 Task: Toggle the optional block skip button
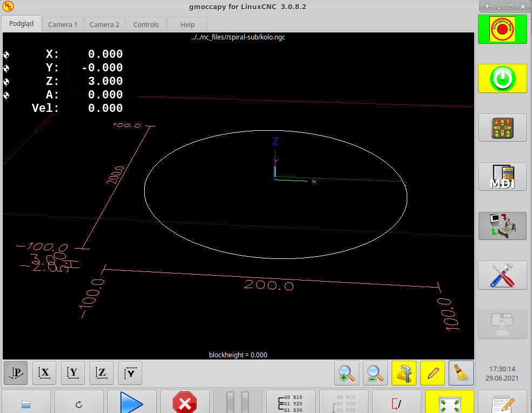[396, 402]
